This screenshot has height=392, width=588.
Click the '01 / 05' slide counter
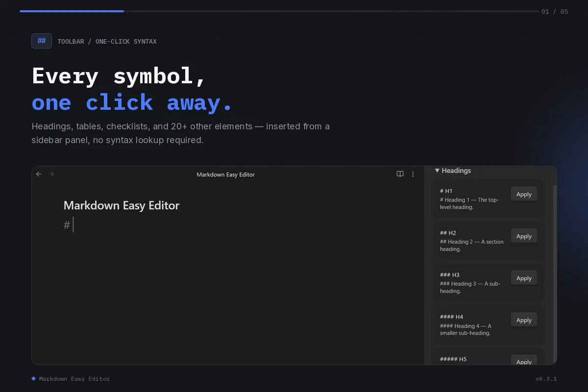tap(555, 11)
